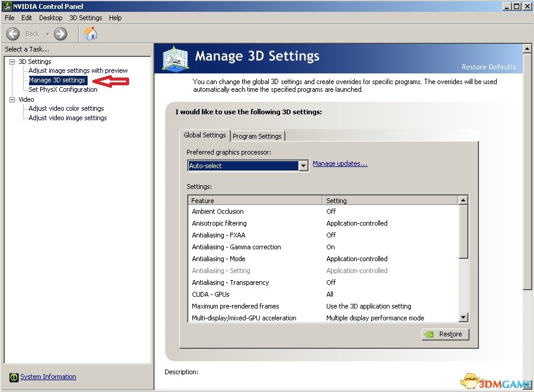Open the System Information link
Screen dimensions: 534x392
click(x=48, y=377)
